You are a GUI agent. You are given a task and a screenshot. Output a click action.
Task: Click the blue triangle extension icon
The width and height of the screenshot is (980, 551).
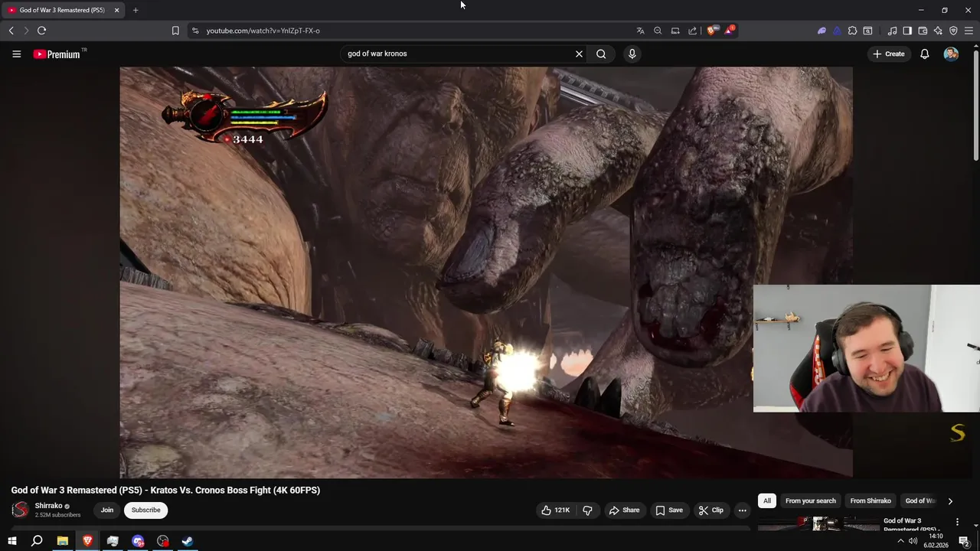(x=837, y=31)
